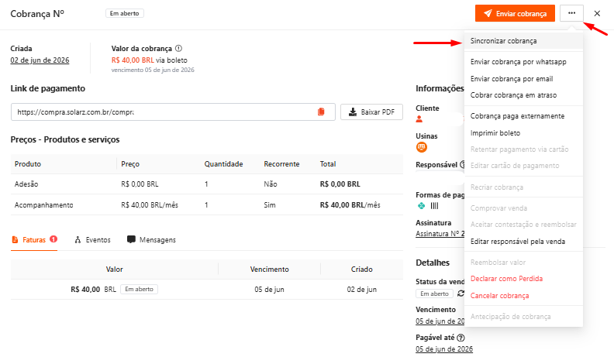This screenshot has width=614, height=364.
Task: Click the boleto barcode icon
Action: [x=434, y=206]
